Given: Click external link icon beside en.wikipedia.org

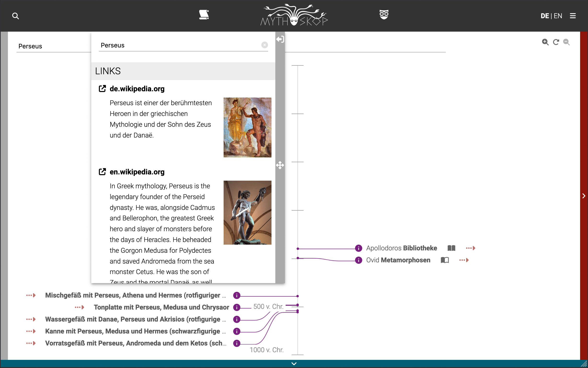Looking at the screenshot, I should [x=102, y=172].
